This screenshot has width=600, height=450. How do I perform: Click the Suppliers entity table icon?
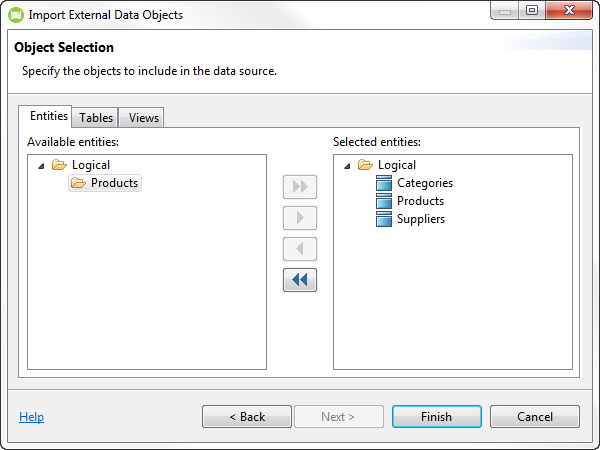pos(384,219)
